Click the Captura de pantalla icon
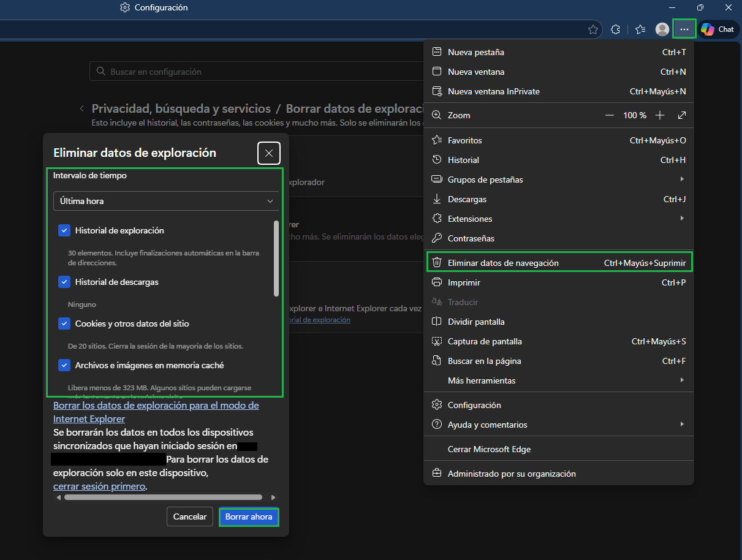This screenshot has width=742, height=560. [437, 341]
